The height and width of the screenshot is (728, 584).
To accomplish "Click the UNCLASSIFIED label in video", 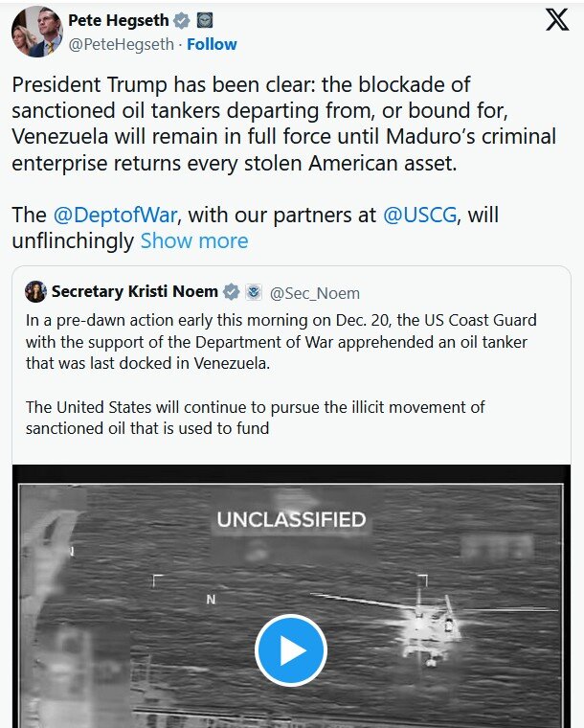I will tap(291, 520).
